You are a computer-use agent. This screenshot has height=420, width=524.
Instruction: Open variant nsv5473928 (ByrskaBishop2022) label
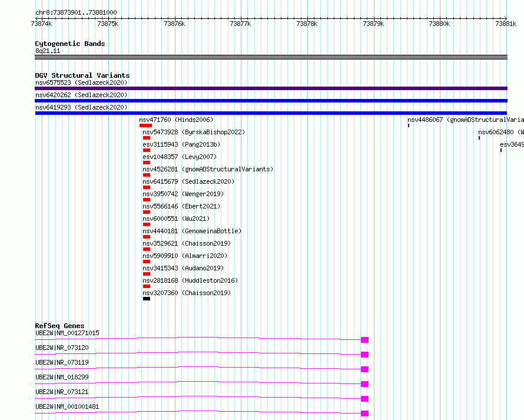[194, 132]
